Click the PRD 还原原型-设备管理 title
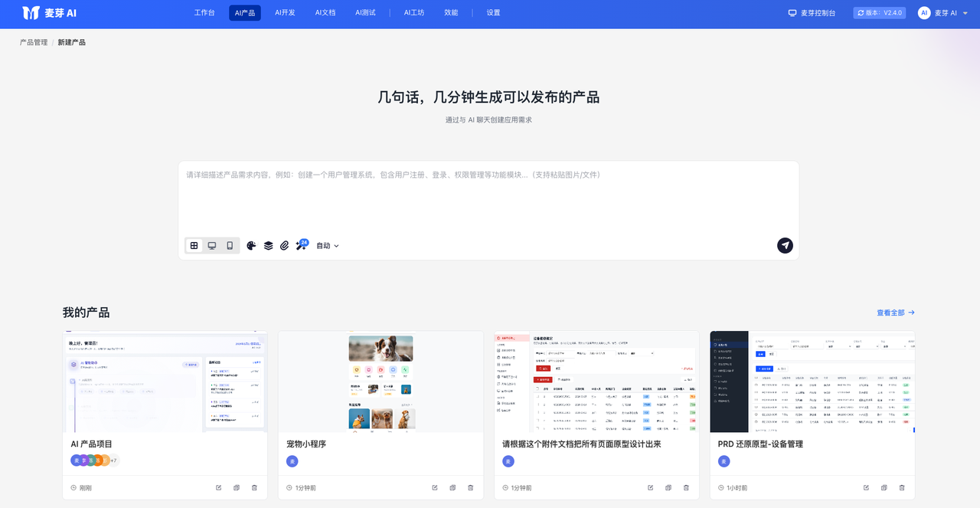This screenshot has height=508, width=980. pos(760,444)
